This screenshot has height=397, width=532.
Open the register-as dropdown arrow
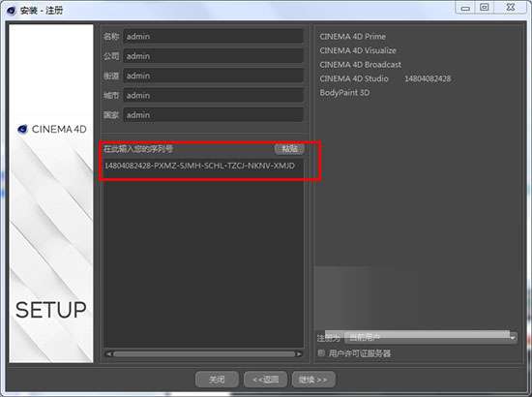513,338
